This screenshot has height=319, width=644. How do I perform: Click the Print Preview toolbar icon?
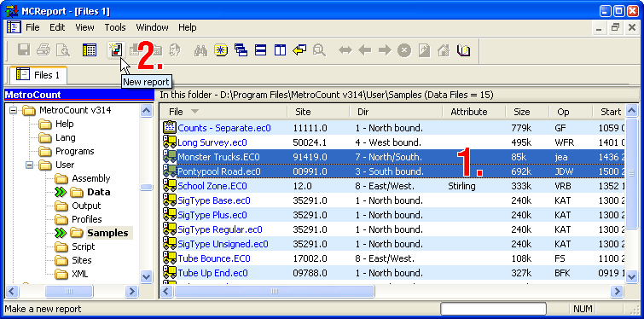point(63,50)
